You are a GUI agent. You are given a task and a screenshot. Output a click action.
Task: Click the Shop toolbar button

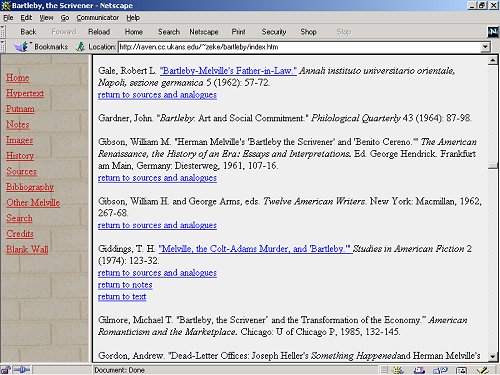tap(308, 32)
